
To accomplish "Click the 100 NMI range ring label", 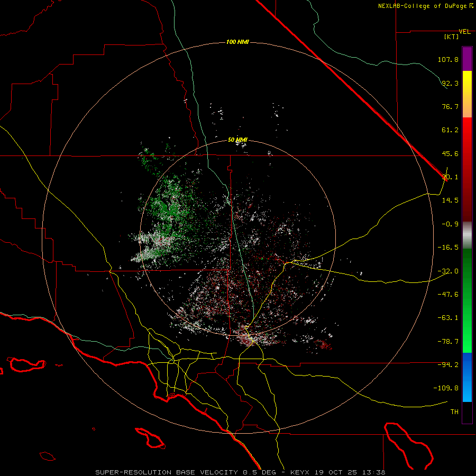I will (x=237, y=42).
